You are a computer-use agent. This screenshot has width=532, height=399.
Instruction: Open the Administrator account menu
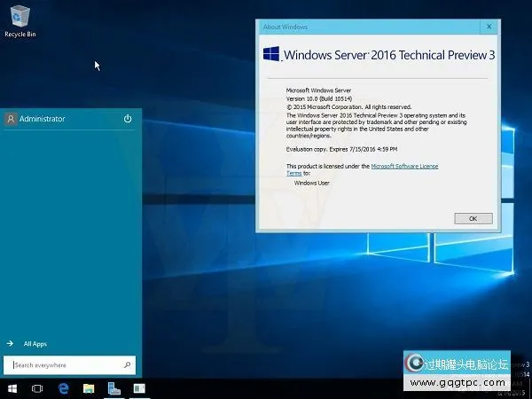point(35,119)
